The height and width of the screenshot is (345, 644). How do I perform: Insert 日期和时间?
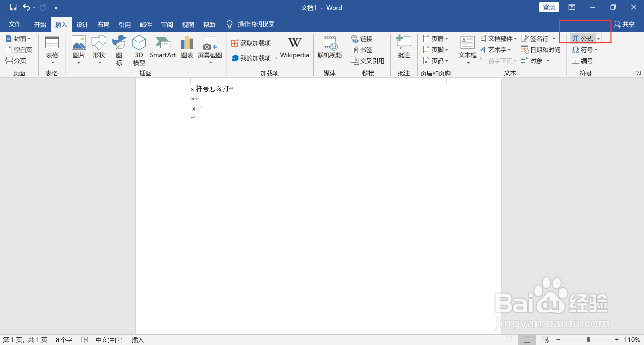click(541, 50)
